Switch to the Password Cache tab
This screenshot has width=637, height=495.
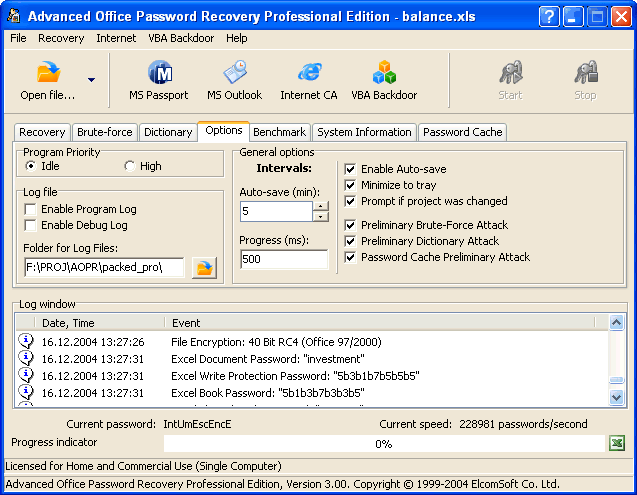click(463, 132)
